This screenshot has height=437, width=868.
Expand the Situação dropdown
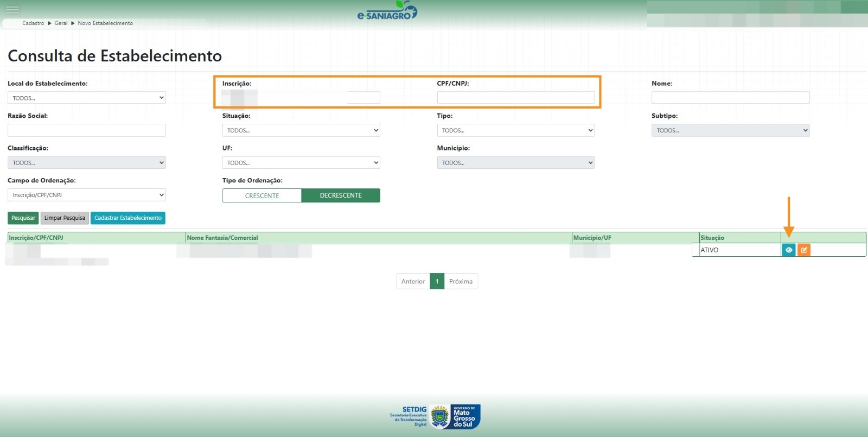point(301,130)
